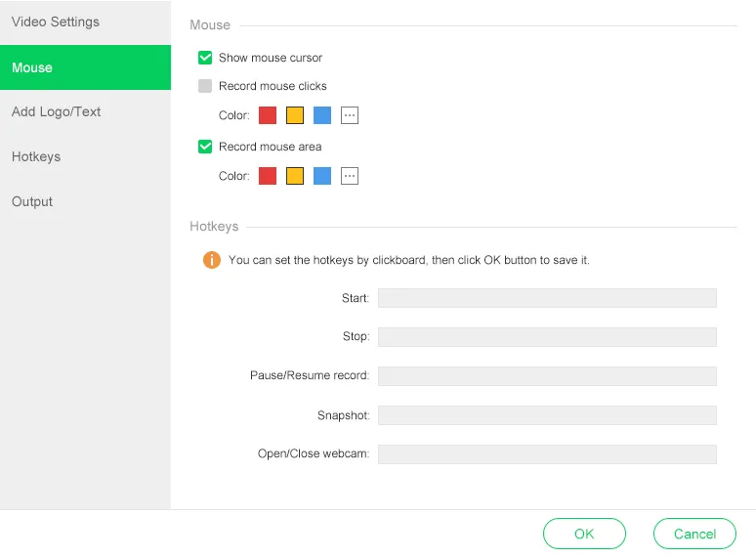Focus the Snapshot hotkey field

547,415
